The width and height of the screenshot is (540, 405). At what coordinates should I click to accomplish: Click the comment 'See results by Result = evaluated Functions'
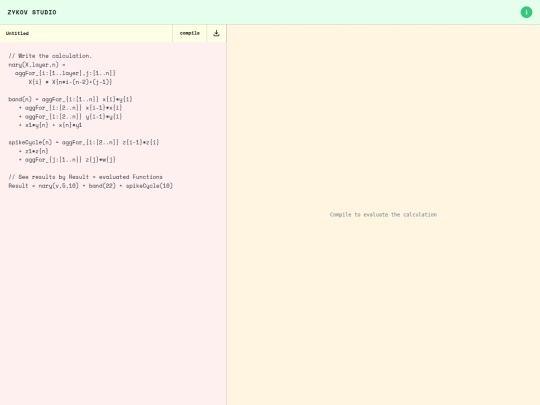tap(85, 177)
